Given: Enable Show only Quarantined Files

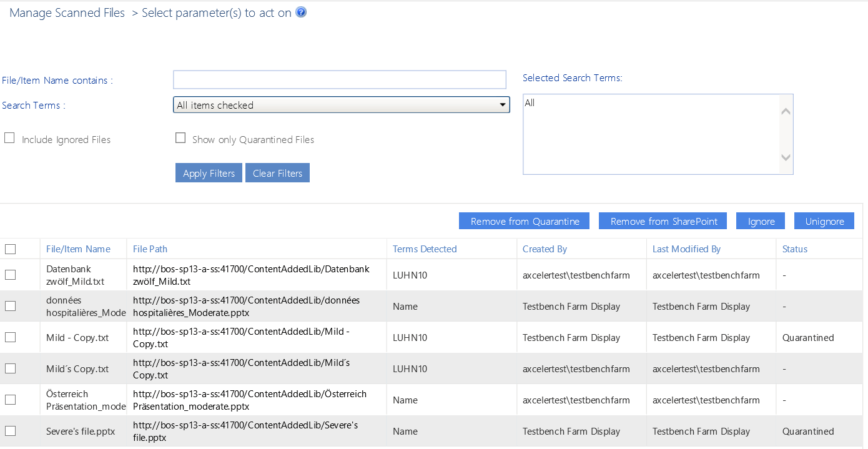Looking at the screenshot, I should click(x=180, y=137).
